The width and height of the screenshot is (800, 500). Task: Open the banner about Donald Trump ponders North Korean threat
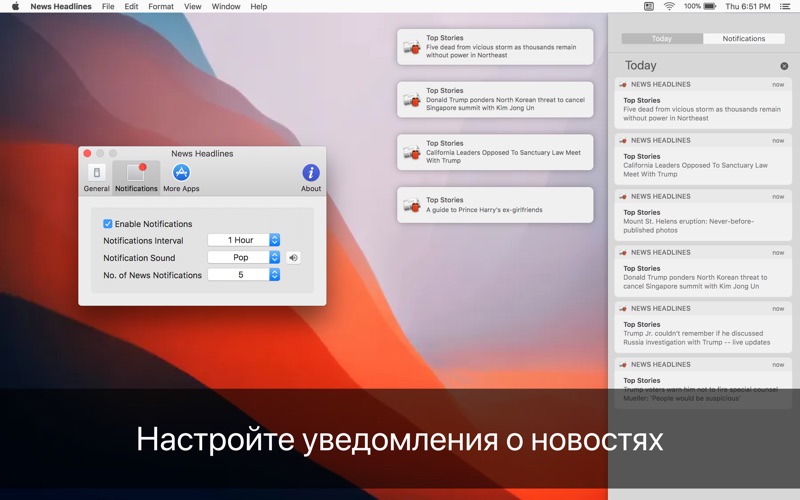point(495,99)
